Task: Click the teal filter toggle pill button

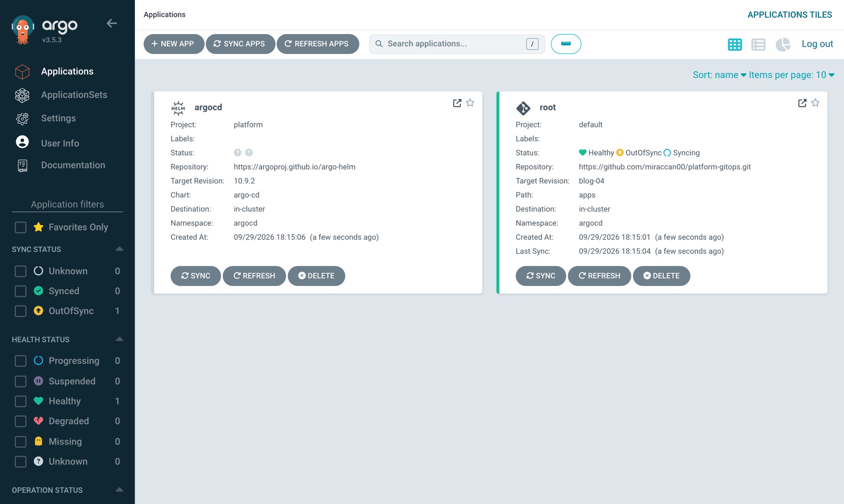Action: (x=566, y=44)
